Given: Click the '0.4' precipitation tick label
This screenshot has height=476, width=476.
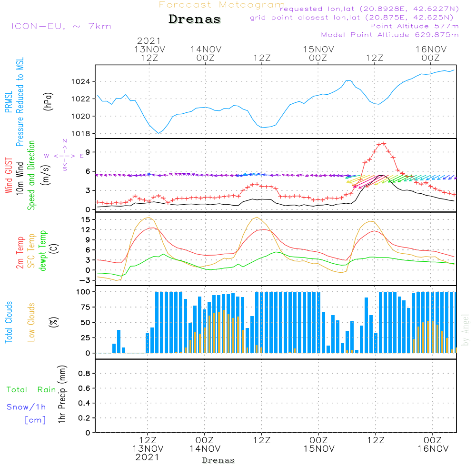Looking at the screenshot, I should [84, 403].
